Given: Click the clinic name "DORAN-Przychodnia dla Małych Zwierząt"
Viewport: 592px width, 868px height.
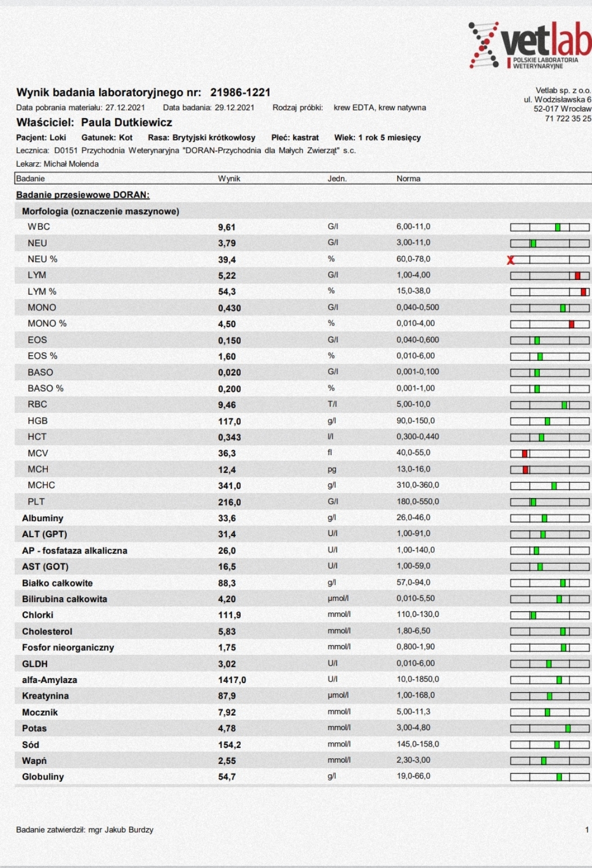Looking at the screenshot, I should click(x=262, y=151).
